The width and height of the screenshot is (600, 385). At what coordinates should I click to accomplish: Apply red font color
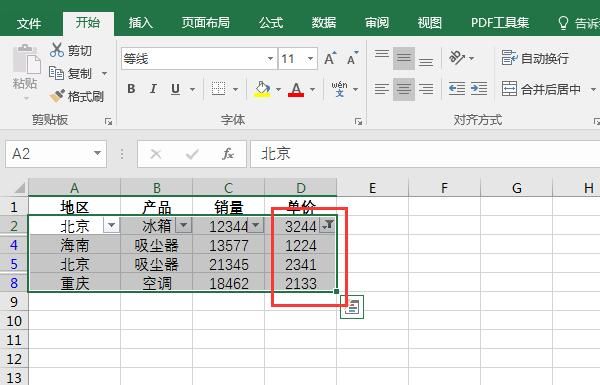(296, 89)
